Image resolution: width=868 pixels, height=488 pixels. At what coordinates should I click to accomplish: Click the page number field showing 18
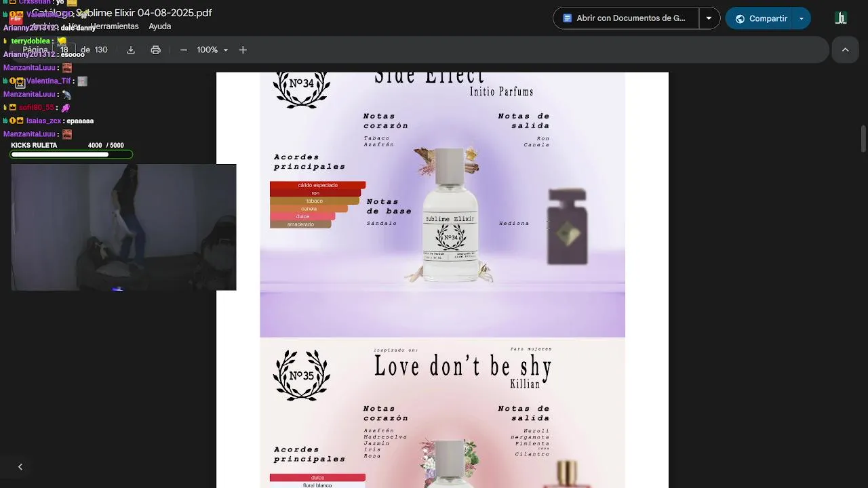click(x=66, y=50)
